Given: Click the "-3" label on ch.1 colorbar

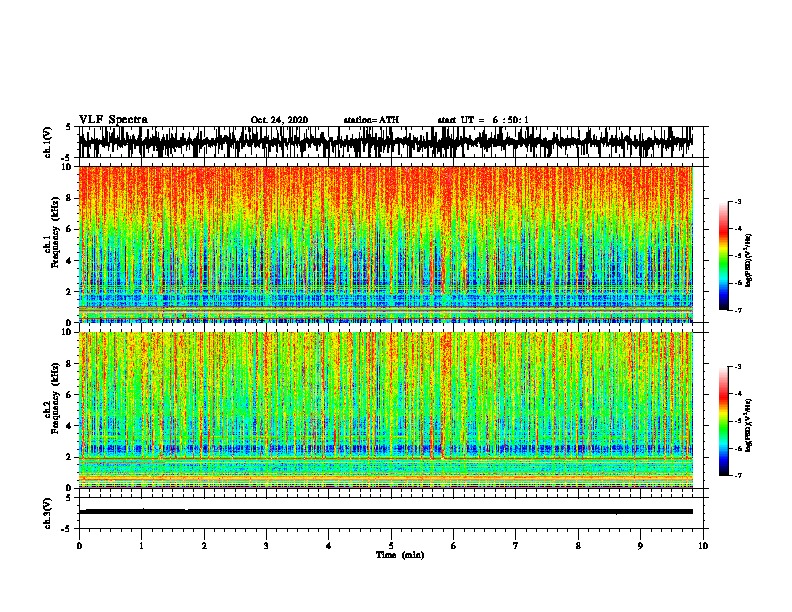Looking at the screenshot, I should tap(737, 201).
